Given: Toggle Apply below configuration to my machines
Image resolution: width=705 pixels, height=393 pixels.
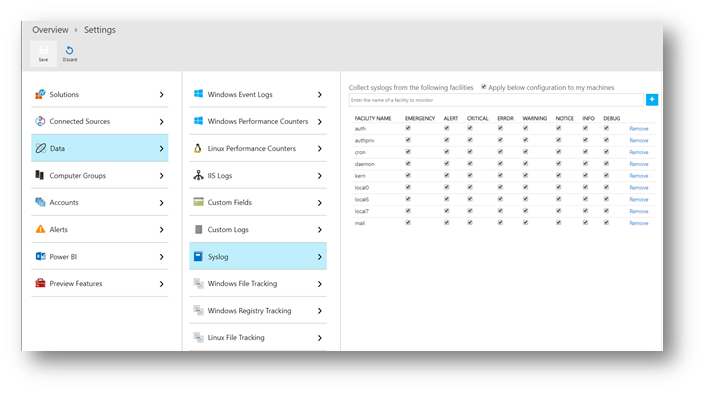Looking at the screenshot, I should [x=484, y=87].
